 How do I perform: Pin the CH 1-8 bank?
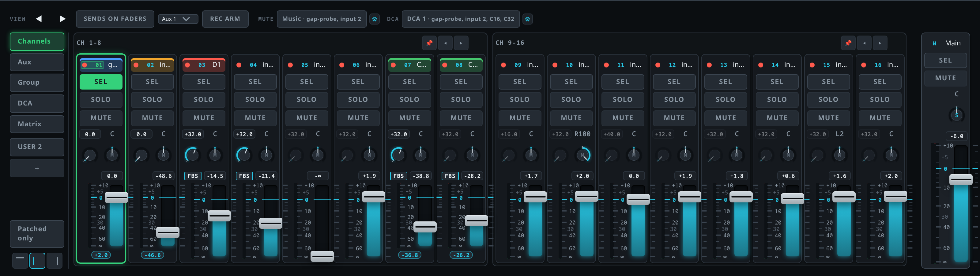click(429, 43)
